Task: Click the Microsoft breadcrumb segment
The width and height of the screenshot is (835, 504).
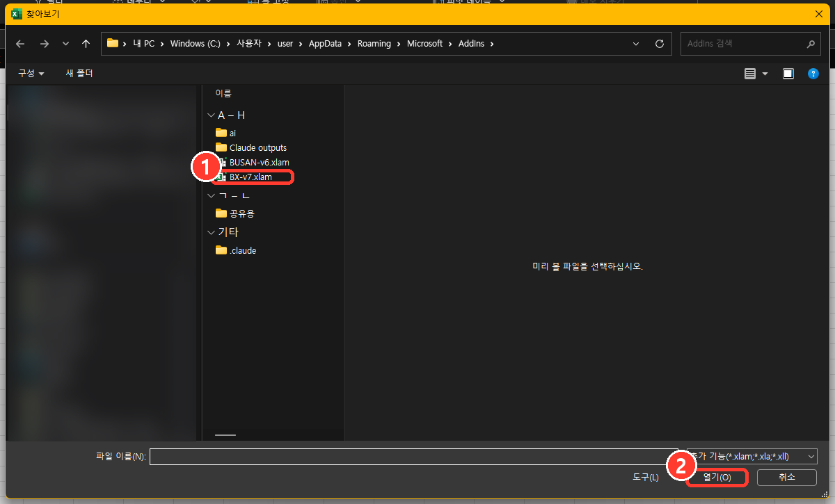Action: pyautogui.click(x=424, y=43)
